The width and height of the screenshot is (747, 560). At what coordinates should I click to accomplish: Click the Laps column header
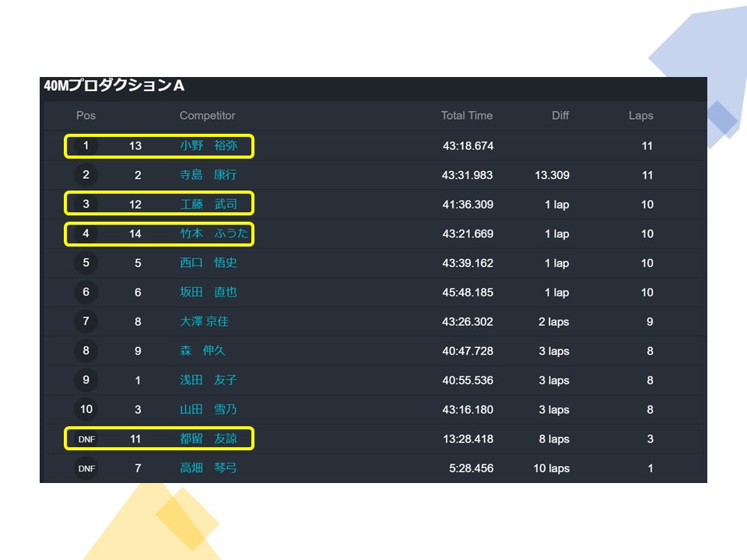640,116
